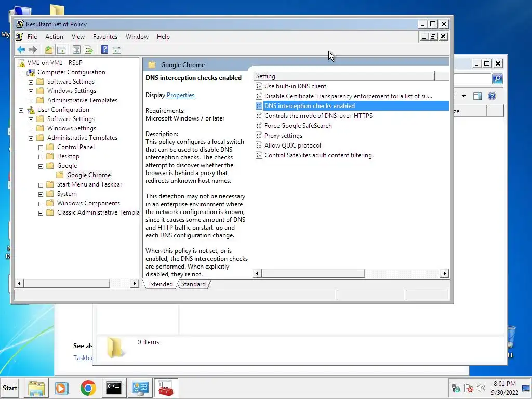Image resolution: width=532 pixels, height=399 pixels.
Task: Collapse Administrative Templates under User Configuration
Action: pyautogui.click(x=31, y=138)
